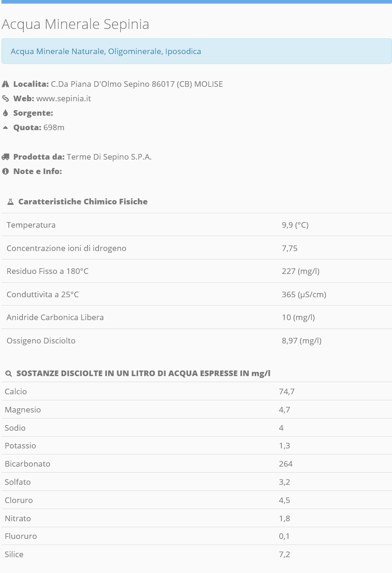Select the Fluoruro table row
Screen dimensions: 392x573
(196, 536)
